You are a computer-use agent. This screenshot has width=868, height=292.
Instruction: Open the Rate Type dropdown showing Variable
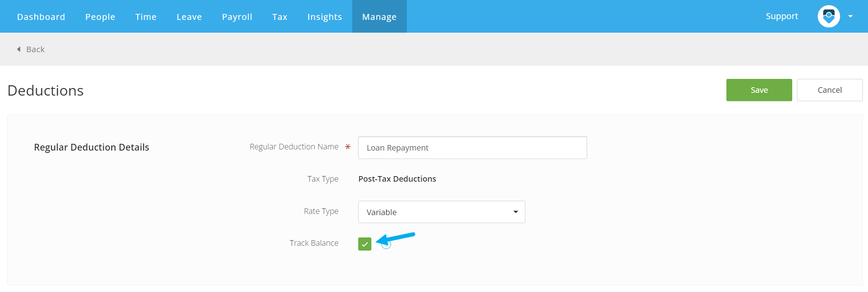pyautogui.click(x=442, y=212)
